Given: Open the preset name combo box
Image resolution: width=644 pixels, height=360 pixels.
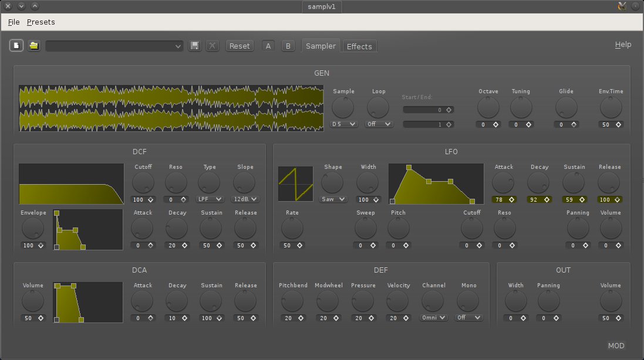Looking at the screenshot, I should [x=115, y=46].
